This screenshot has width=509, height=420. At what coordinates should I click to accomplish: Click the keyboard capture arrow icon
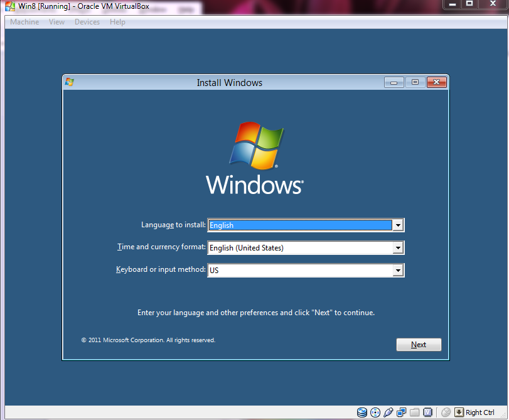tap(459, 412)
